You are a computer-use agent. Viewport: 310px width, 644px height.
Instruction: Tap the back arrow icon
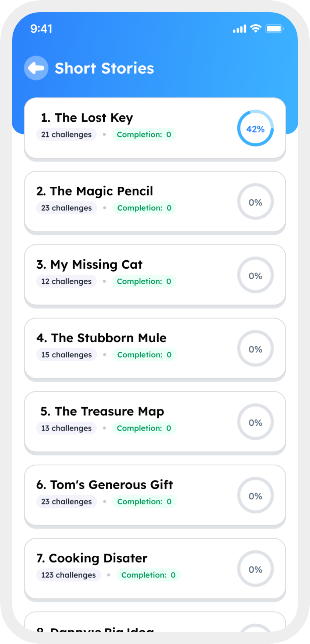point(36,68)
